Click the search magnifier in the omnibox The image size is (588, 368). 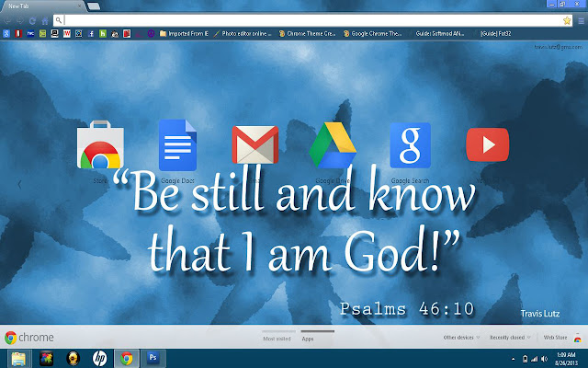[x=59, y=20]
